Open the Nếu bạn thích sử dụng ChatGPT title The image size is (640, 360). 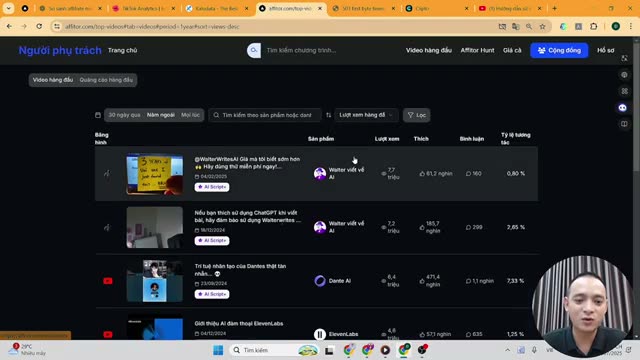pos(248,216)
